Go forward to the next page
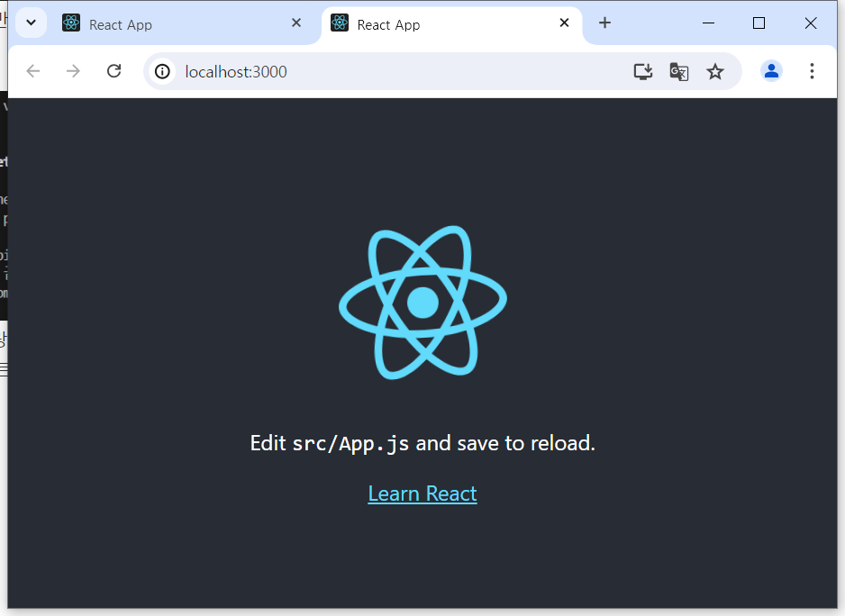This screenshot has height=616, width=845. [73, 71]
